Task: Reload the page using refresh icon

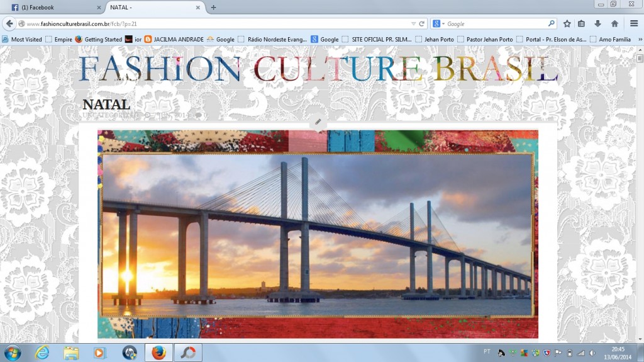Action: tap(422, 23)
